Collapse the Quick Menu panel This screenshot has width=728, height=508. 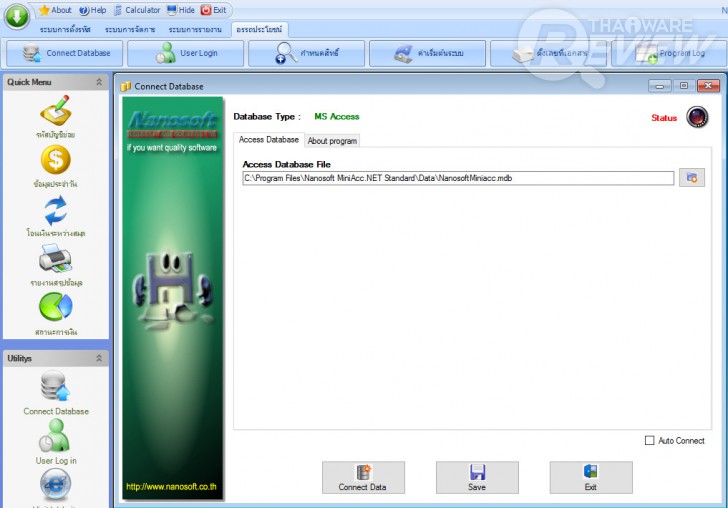[x=99, y=82]
